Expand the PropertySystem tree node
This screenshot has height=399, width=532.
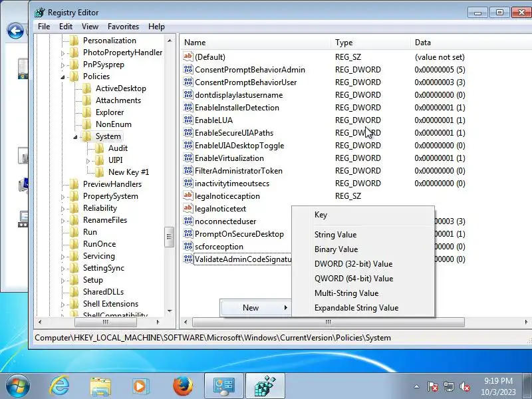tap(63, 197)
